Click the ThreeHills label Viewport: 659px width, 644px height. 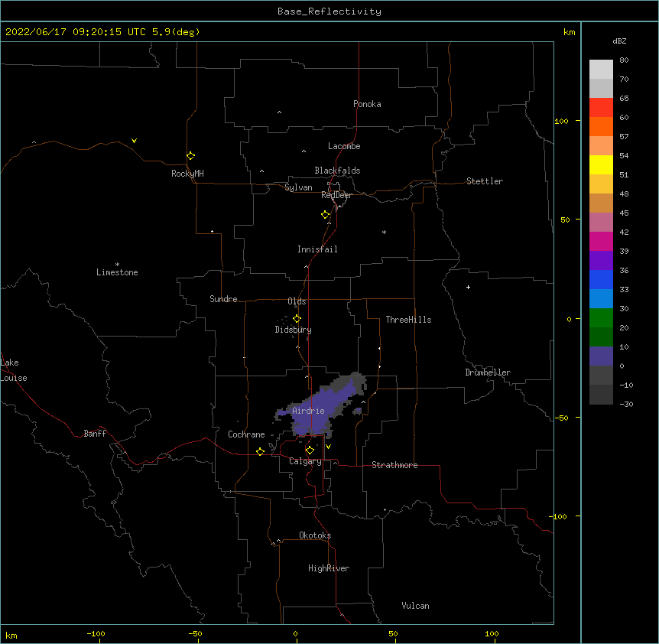pyautogui.click(x=408, y=320)
